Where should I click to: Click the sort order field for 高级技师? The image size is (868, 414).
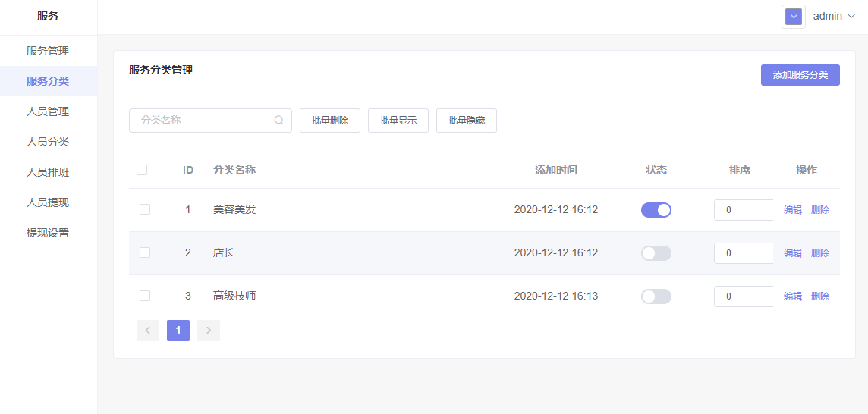click(x=744, y=296)
